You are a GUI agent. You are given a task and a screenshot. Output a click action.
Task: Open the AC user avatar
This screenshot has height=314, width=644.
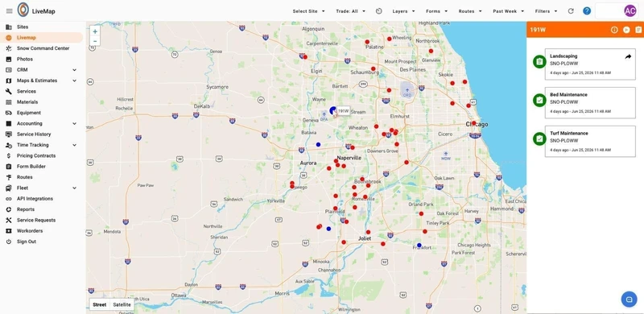[630, 11]
